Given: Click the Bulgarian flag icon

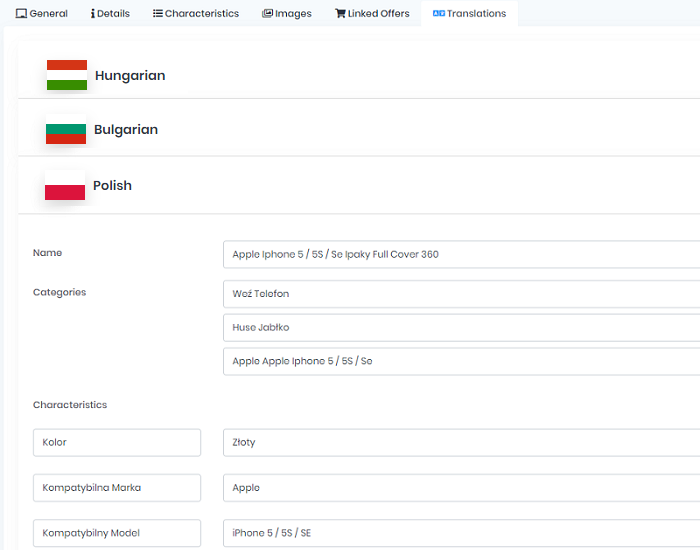Looking at the screenshot, I should click(x=66, y=129).
